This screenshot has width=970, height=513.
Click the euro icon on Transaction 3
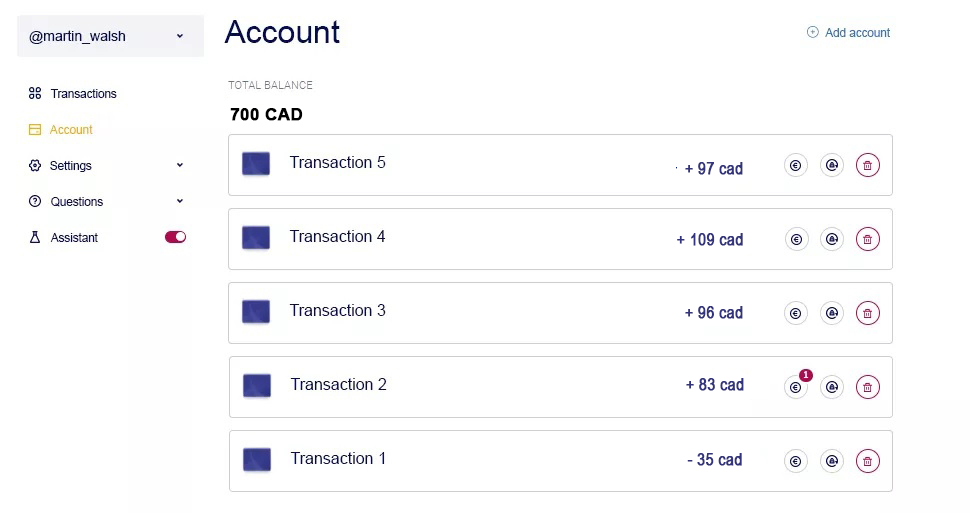(x=796, y=314)
